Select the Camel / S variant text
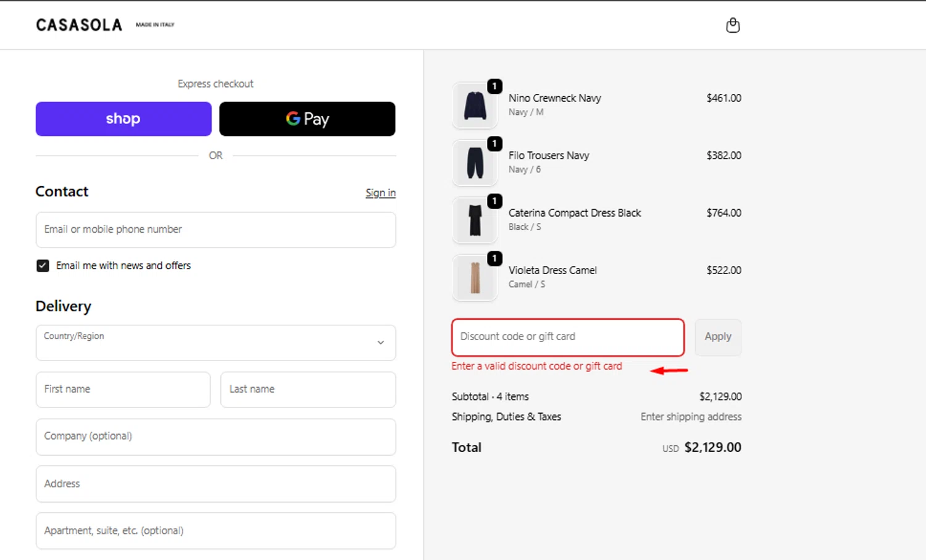The height and width of the screenshot is (560, 926). coord(527,285)
